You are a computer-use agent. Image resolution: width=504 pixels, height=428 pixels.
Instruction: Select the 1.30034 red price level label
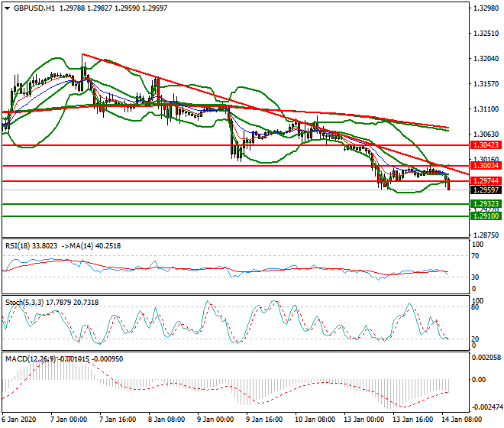(485, 166)
